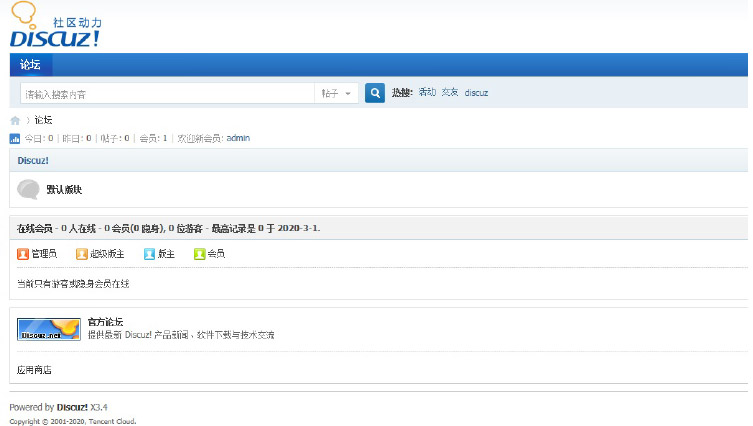Click the hot search term 活动

tap(427, 92)
